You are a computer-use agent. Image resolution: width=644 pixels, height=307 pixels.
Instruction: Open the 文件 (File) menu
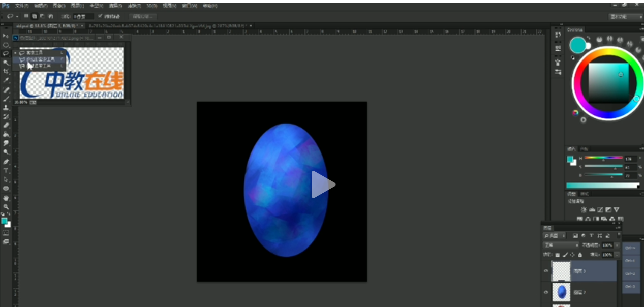pyautogui.click(x=22, y=6)
